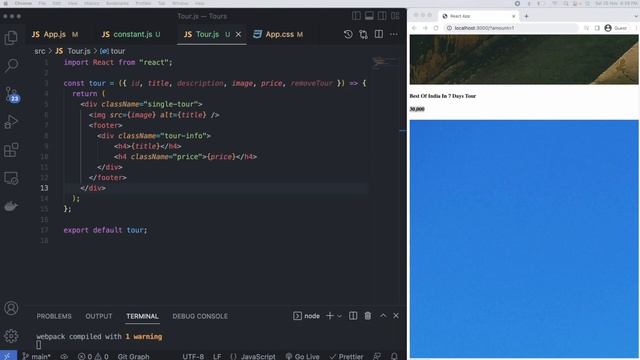Select the React App browser tab

478,16
